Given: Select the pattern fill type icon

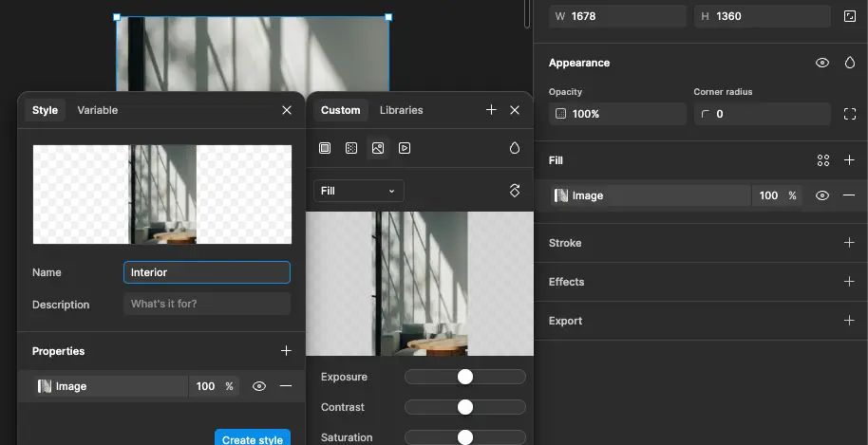Looking at the screenshot, I should click(x=351, y=148).
